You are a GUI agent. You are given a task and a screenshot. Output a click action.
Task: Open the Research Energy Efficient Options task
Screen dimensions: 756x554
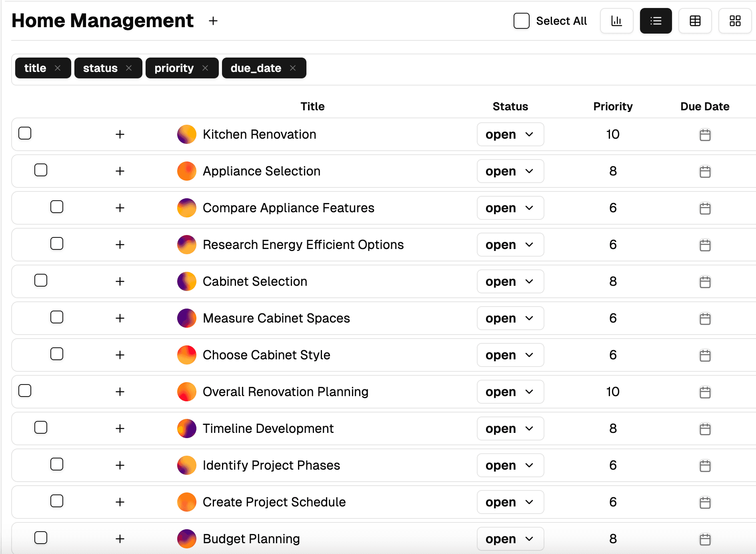click(303, 245)
